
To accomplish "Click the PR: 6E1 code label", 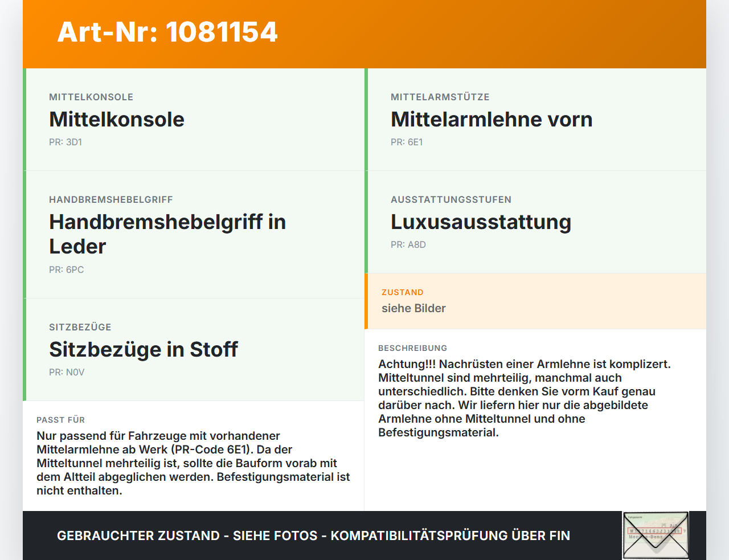I will [x=407, y=142].
